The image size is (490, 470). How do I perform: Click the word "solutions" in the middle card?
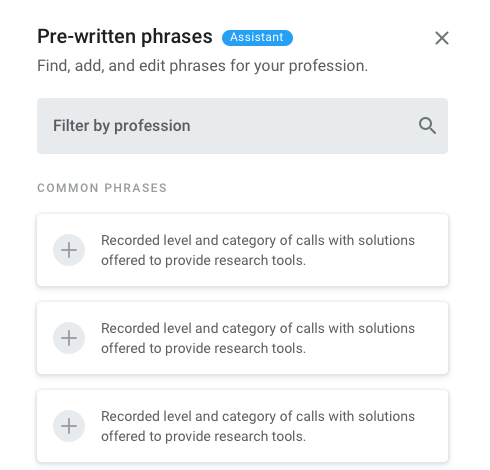386,328
